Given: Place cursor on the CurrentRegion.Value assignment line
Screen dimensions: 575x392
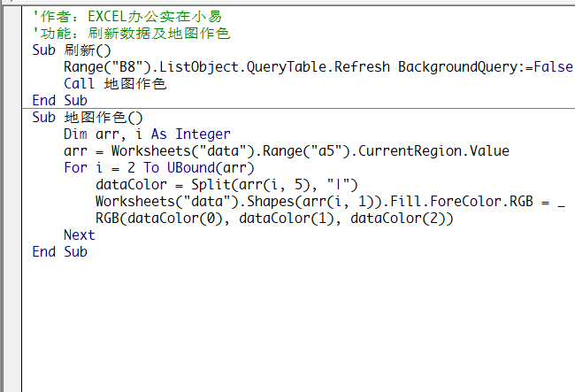Looking at the screenshot, I should point(287,151).
